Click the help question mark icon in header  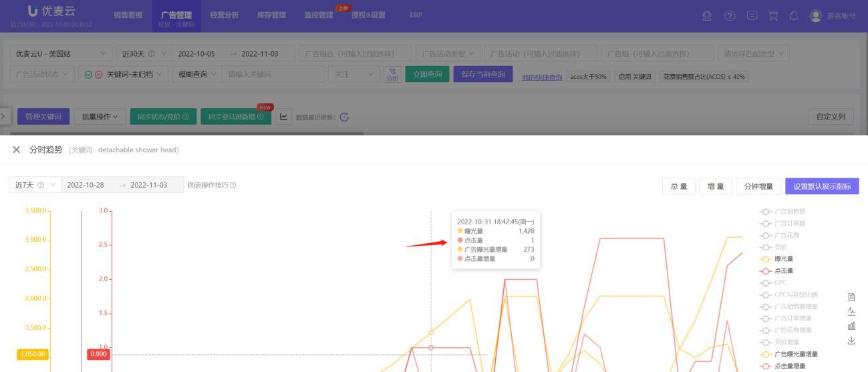[730, 15]
